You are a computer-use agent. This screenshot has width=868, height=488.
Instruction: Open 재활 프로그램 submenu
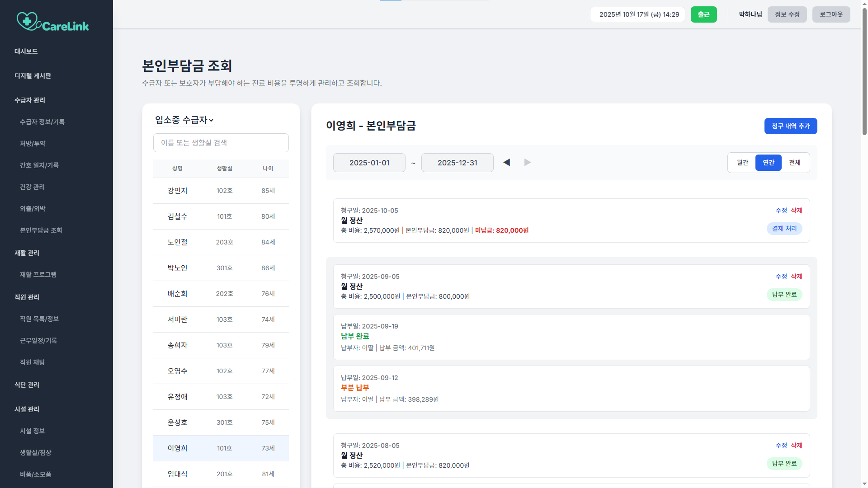(x=38, y=275)
